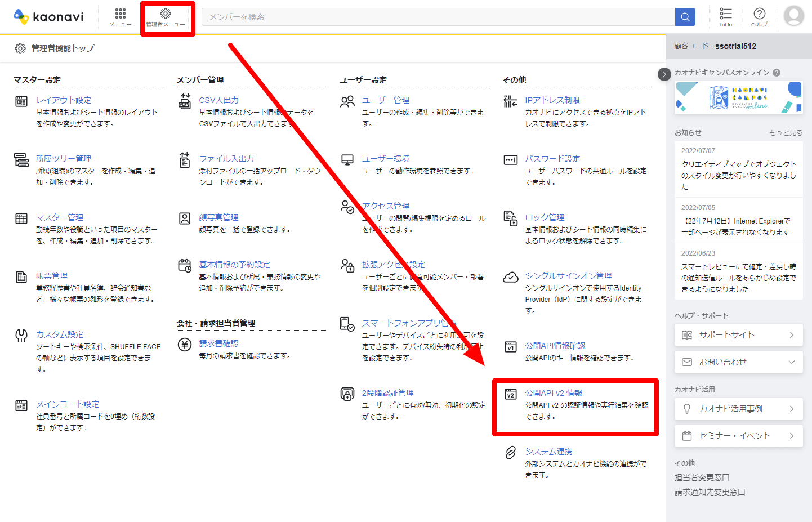Screen dimensions: 812x522
Task: Open the 請求書確認 link
Action: coord(219,343)
